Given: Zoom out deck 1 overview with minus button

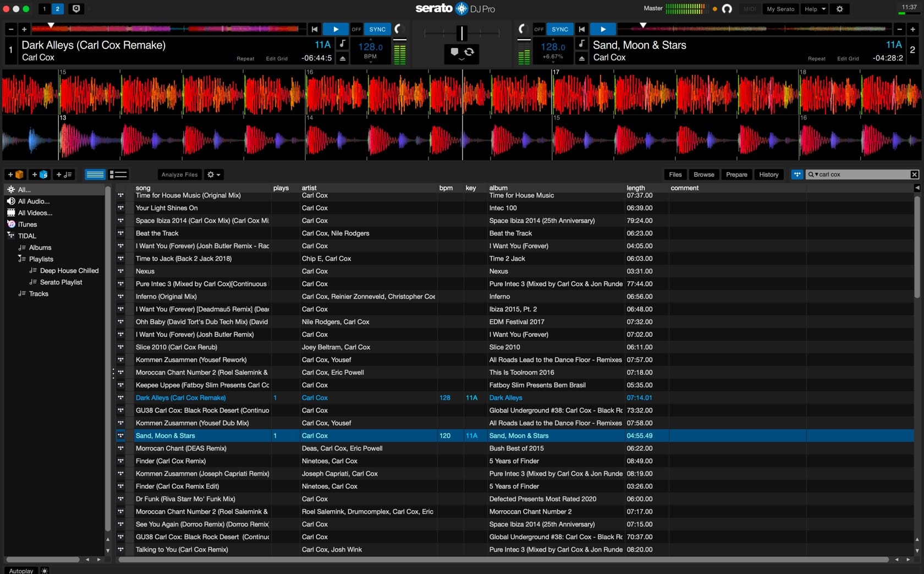Looking at the screenshot, I should pyautogui.click(x=10, y=29).
